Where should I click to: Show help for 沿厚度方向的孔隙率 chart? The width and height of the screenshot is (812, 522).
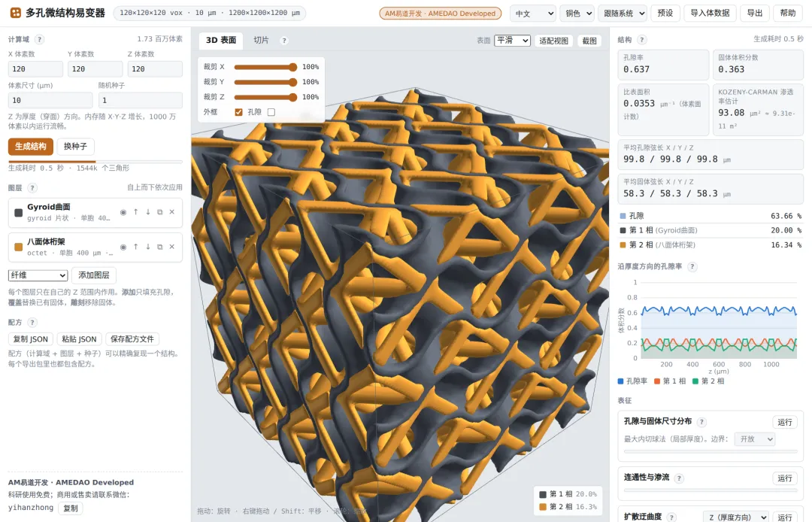692,267
